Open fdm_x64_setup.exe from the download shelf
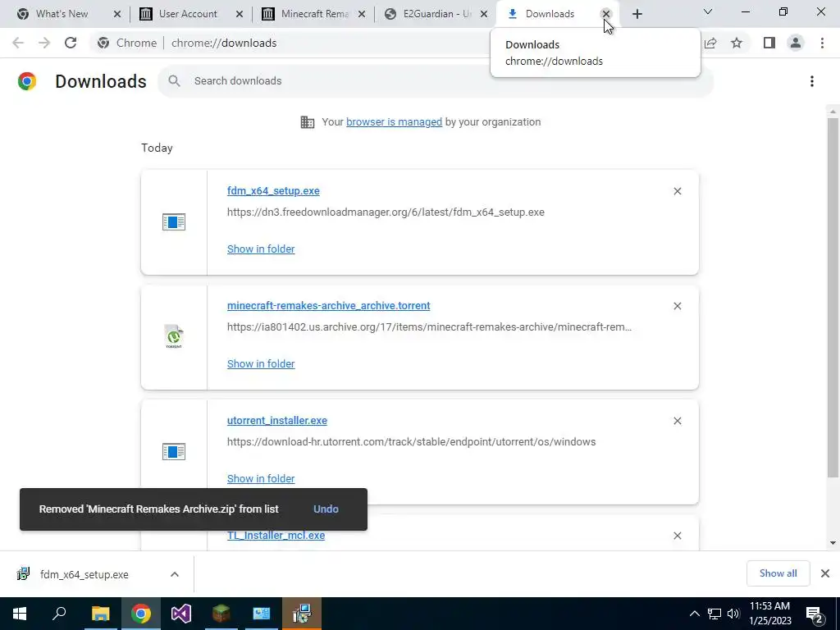The width and height of the screenshot is (840, 630). point(84,574)
